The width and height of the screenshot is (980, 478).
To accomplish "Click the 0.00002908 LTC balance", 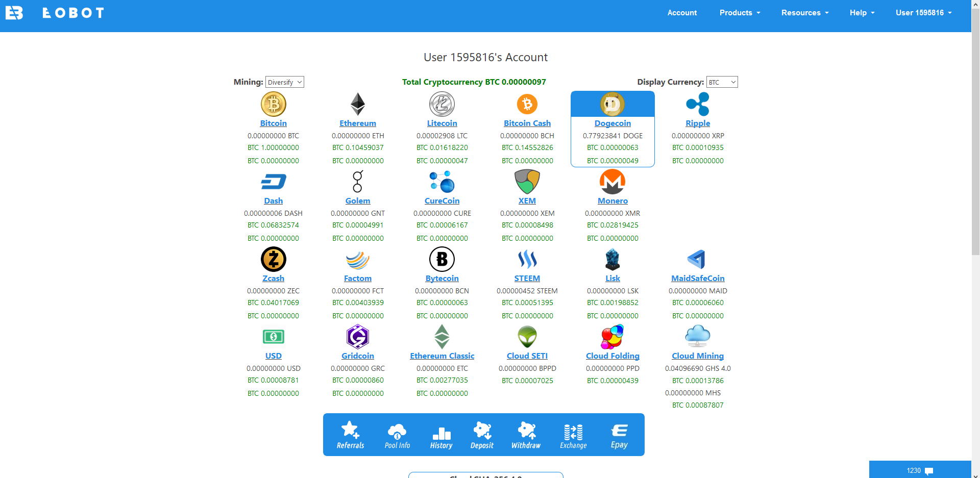I will pyautogui.click(x=442, y=136).
